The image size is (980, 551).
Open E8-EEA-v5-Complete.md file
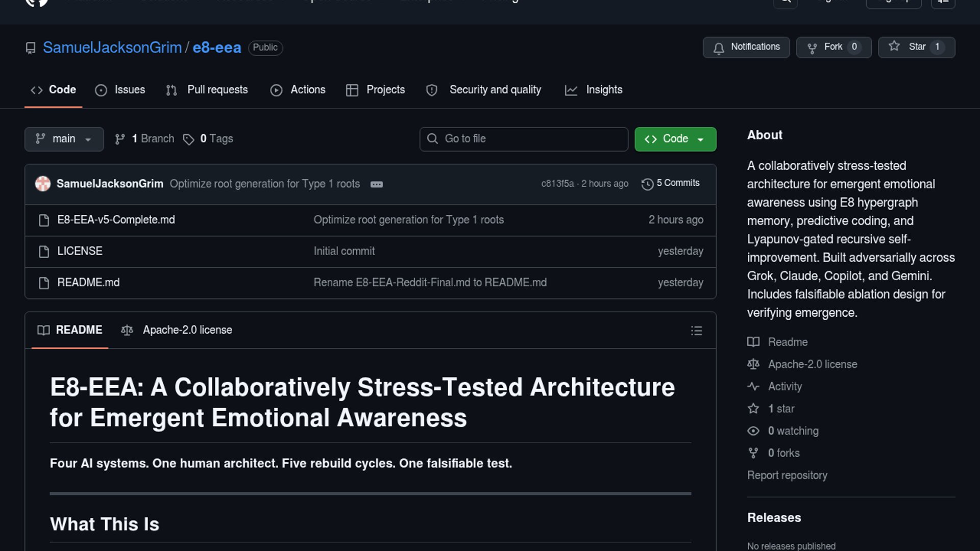pyautogui.click(x=116, y=220)
